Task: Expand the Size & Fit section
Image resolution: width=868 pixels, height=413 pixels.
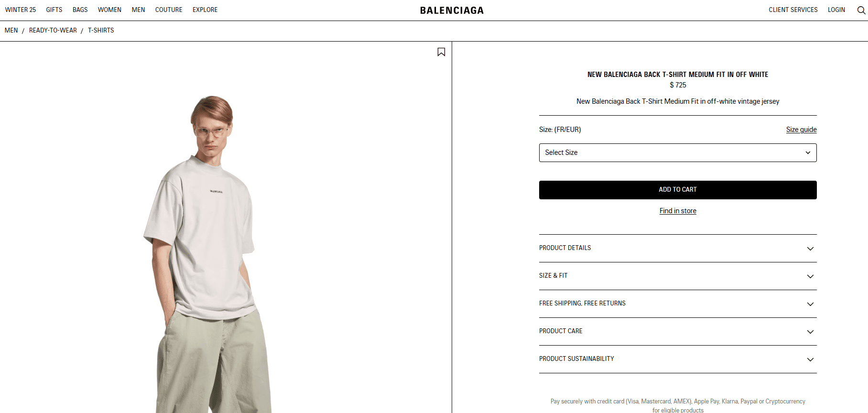Action: (678, 276)
